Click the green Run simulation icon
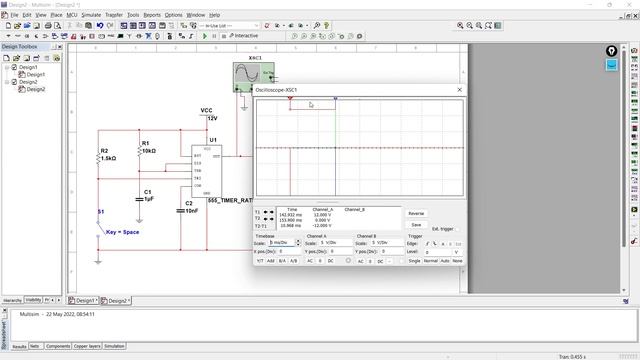640x360 pixels. [205, 36]
